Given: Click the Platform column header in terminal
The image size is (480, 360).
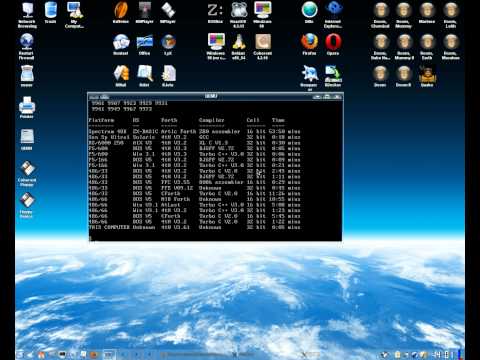Looking at the screenshot, I should pos(101,120).
